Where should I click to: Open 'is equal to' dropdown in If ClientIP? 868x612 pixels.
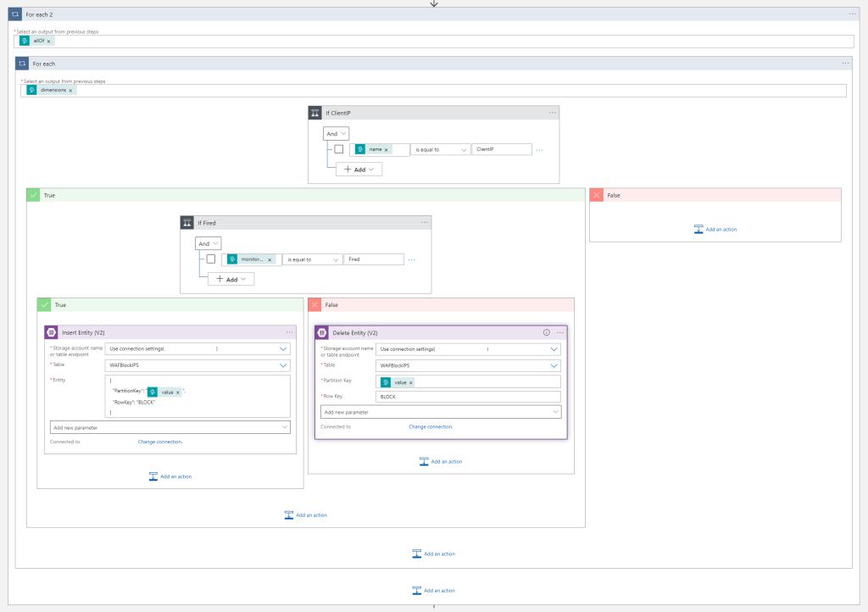[x=441, y=149]
